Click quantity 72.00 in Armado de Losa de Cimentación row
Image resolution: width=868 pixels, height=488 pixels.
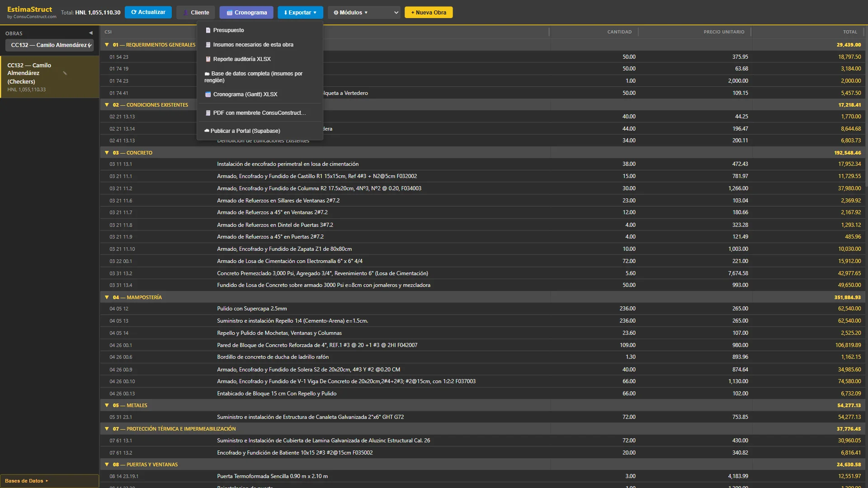pyautogui.click(x=629, y=261)
